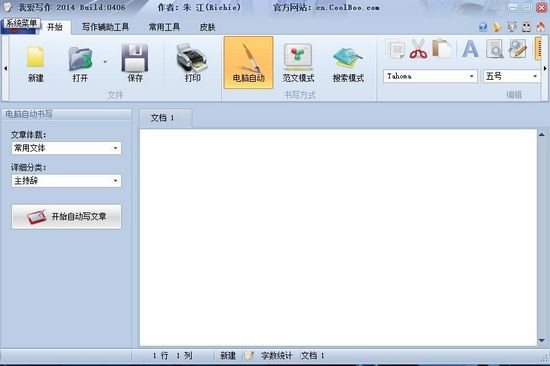Switch to the 开始 ribbon tab
Screen dimensions: 550x366
click(x=55, y=27)
